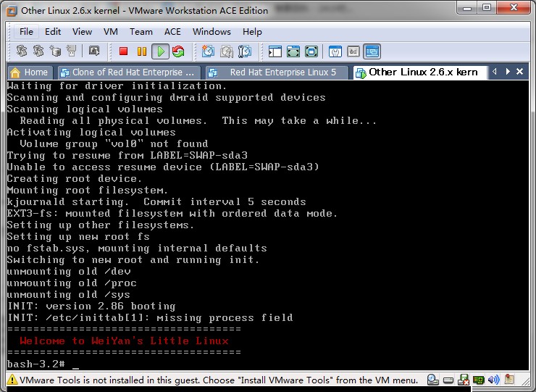Open the VM menu
This screenshot has width=536, height=392.
coord(110,32)
